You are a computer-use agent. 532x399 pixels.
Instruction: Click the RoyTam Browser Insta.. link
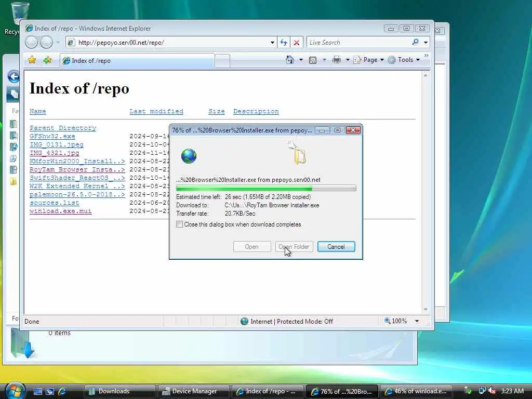[77, 169]
